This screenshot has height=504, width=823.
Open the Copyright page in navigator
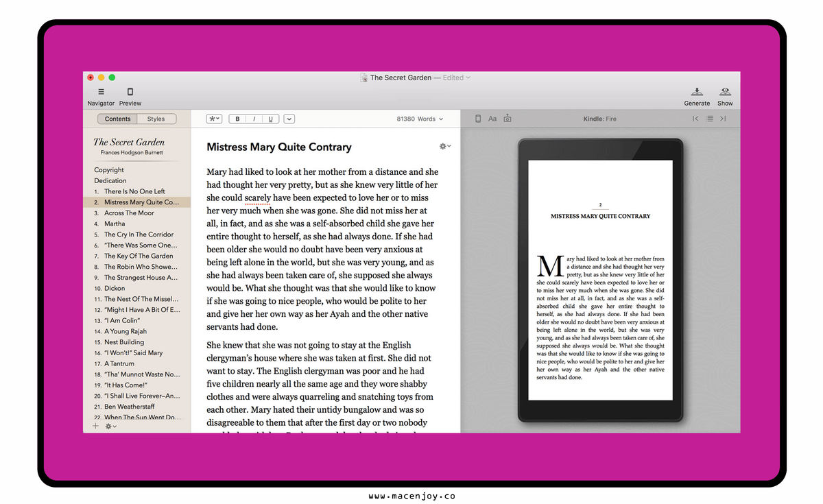pos(109,170)
